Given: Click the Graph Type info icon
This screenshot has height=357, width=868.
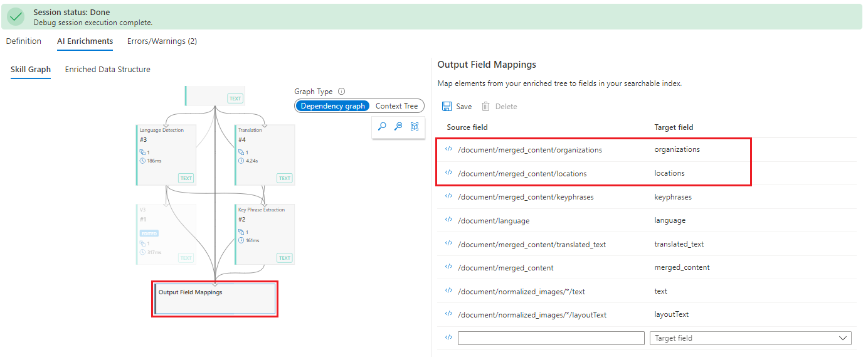Looking at the screenshot, I should [x=341, y=92].
